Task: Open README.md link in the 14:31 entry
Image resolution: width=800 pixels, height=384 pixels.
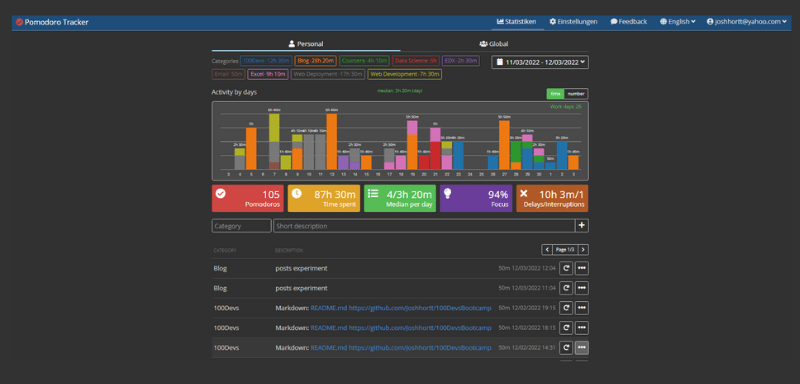Action: 329,348
